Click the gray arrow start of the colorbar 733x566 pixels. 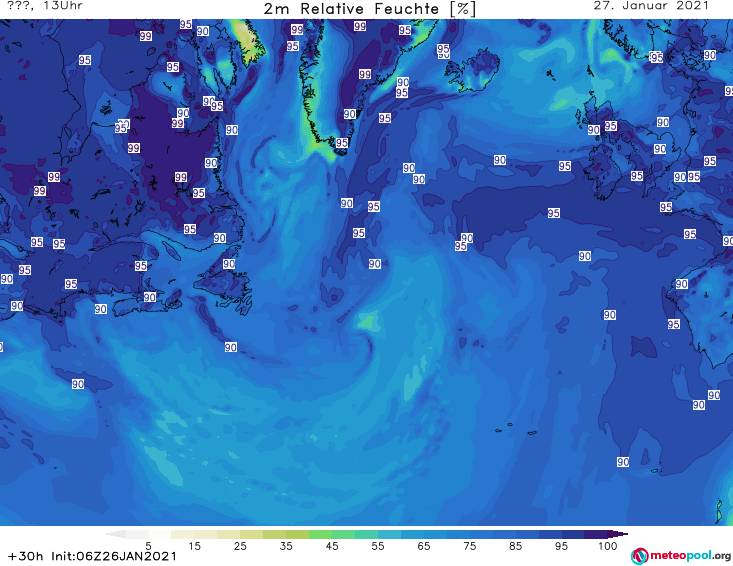coord(115,534)
